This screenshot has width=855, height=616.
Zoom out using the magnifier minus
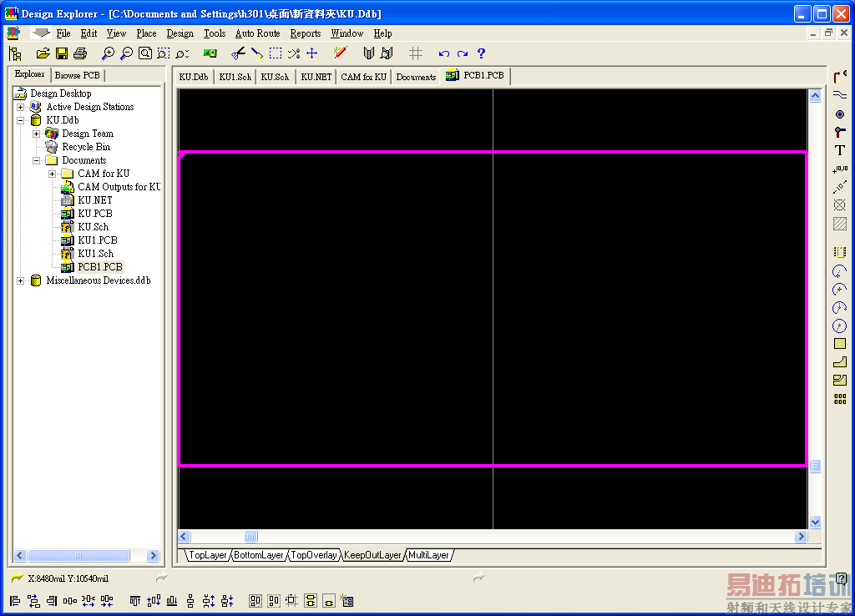[x=127, y=53]
